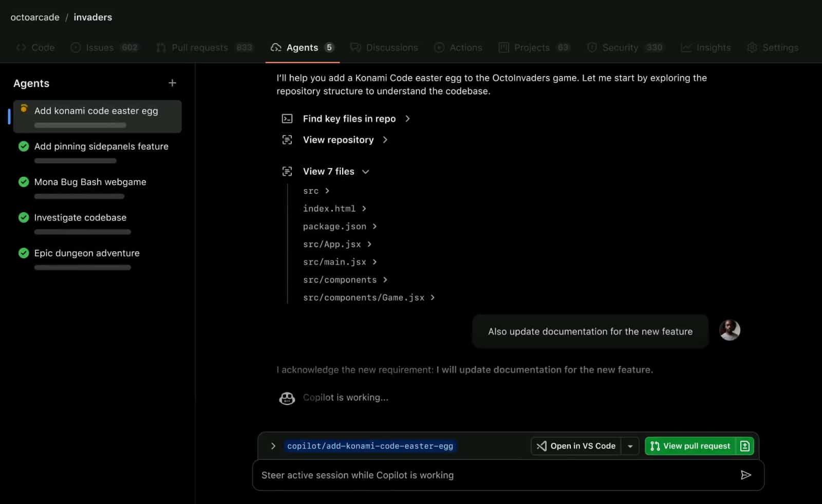Expand the package.json entry chevron
822x504 pixels.
pyautogui.click(x=375, y=226)
